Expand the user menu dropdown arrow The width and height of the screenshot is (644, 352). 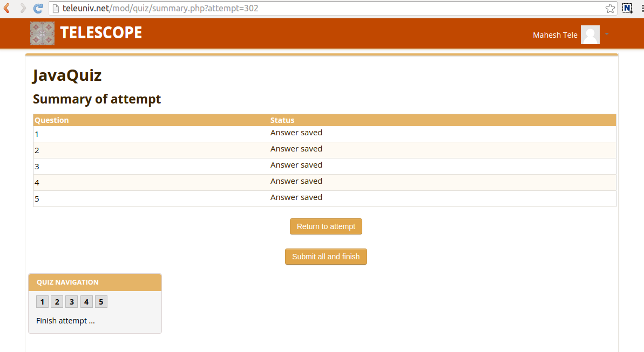click(x=607, y=34)
